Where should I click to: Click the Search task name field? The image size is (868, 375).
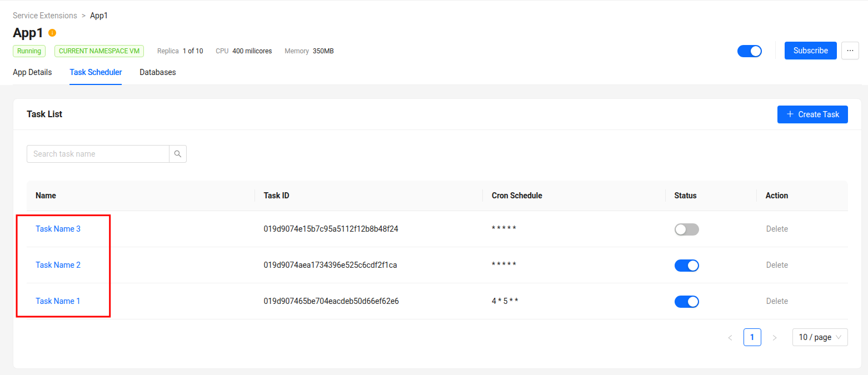click(98, 154)
